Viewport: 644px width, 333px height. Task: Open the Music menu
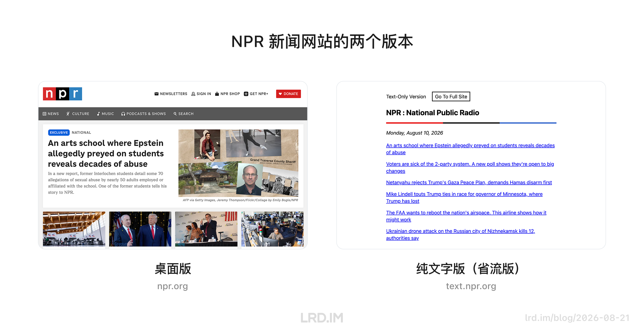pos(106,114)
